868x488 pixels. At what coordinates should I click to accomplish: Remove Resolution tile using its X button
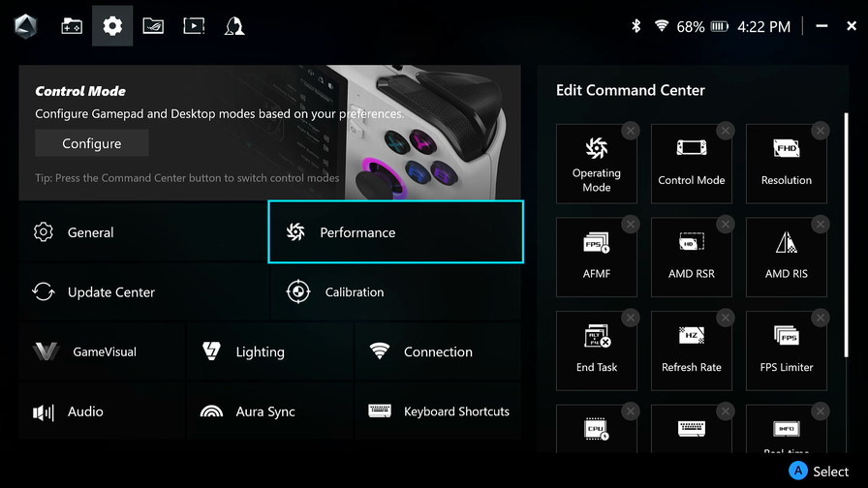[x=821, y=131]
